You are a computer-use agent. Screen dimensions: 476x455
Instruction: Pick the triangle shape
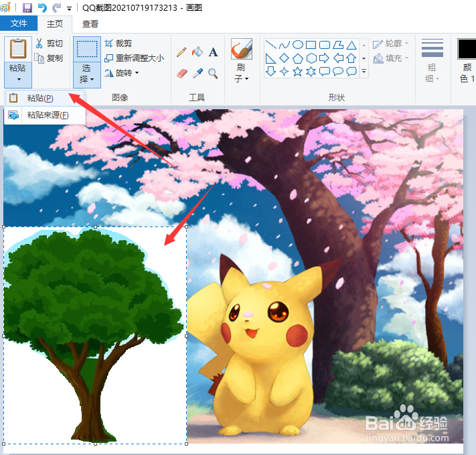[351, 45]
